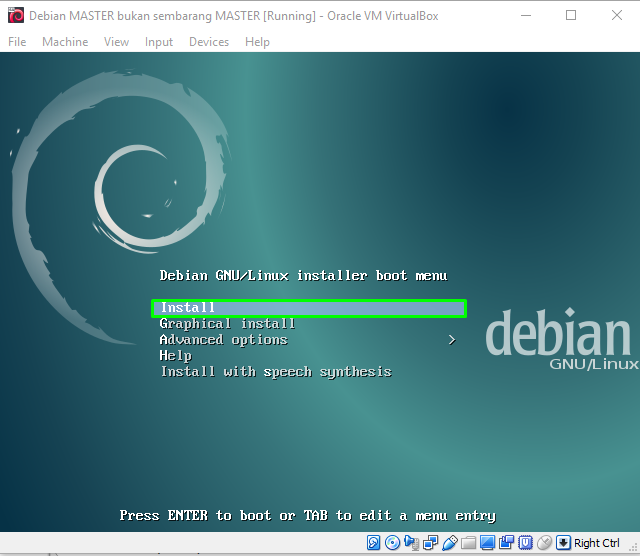Image resolution: width=640 pixels, height=556 pixels.
Task: Open the File menu
Action: click(x=17, y=42)
